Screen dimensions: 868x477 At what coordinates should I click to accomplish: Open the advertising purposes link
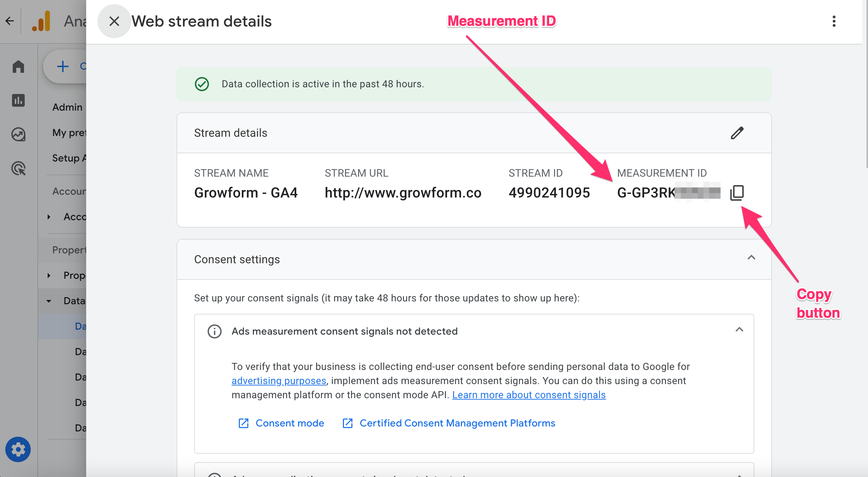[x=279, y=381]
